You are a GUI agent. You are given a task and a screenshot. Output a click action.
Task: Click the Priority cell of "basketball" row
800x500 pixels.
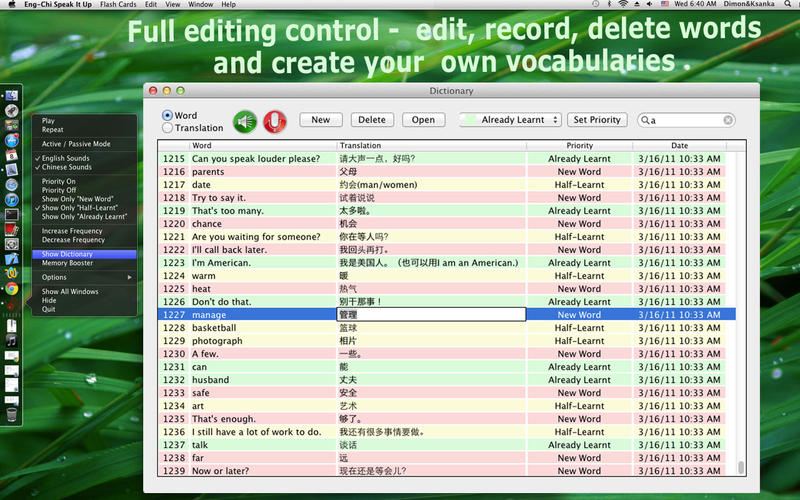[580, 328]
